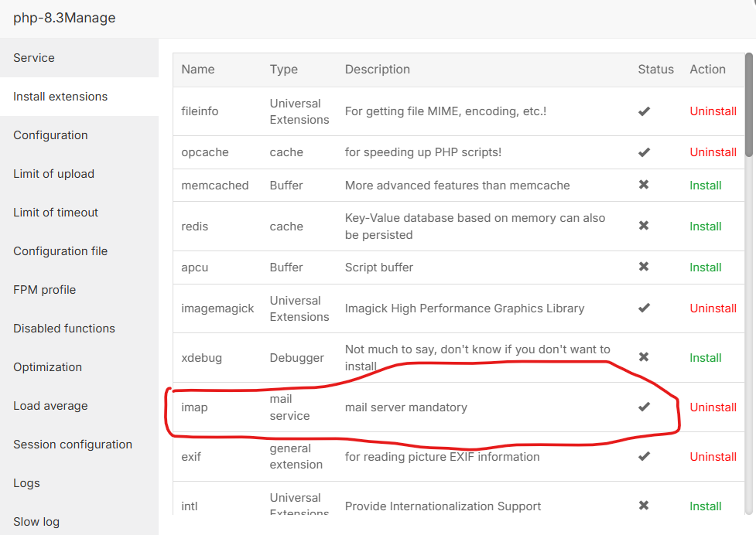Uninstall the exif extension

point(713,457)
